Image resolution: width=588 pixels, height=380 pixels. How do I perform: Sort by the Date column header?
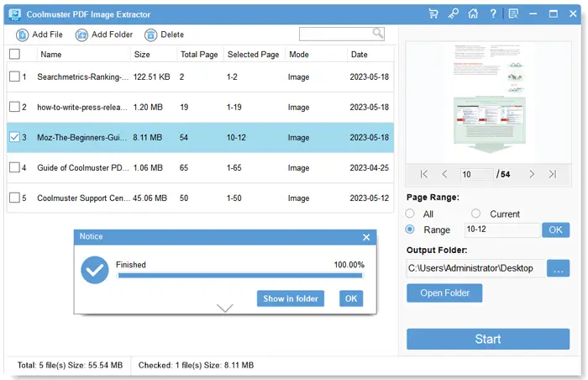tap(360, 55)
